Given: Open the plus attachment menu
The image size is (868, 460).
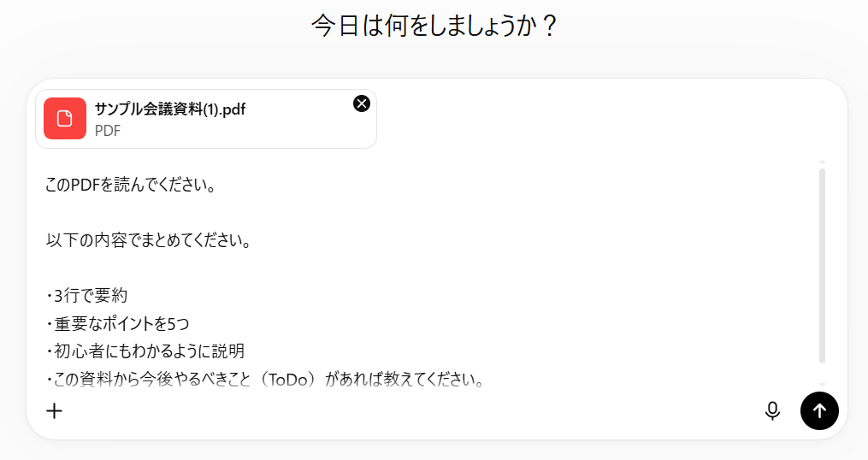Looking at the screenshot, I should (54, 410).
